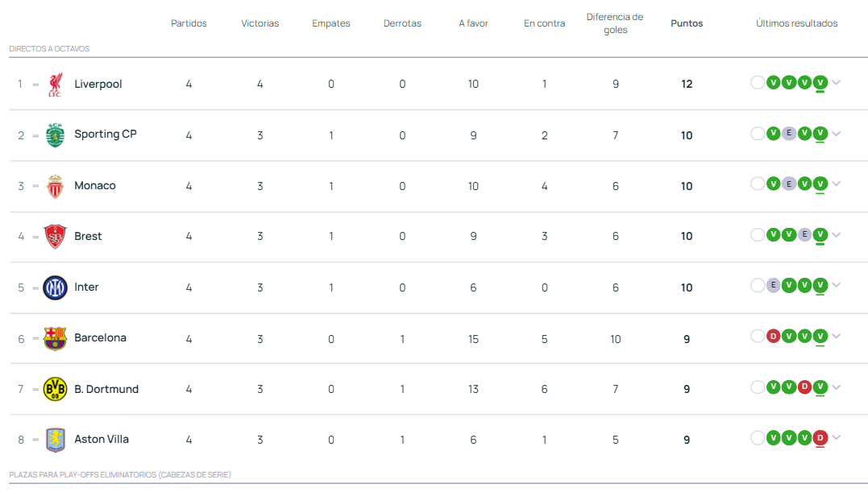Click the Aston Villa club crest
Screen dimensions: 868x492
click(55, 440)
